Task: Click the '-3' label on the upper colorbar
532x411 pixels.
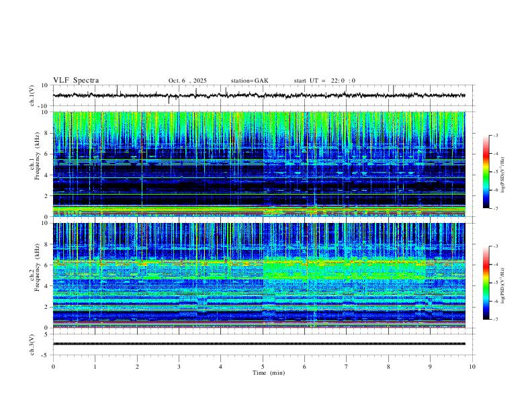Action: [x=495, y=136]
